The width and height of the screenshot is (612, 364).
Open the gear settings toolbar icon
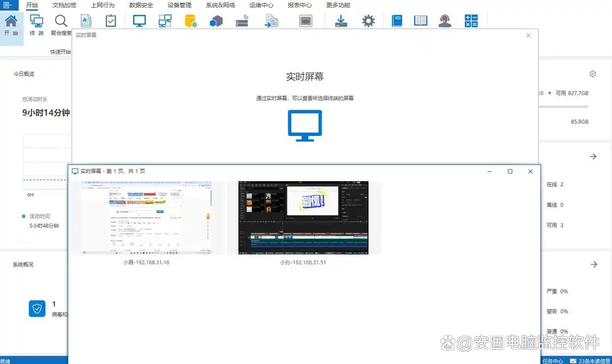point(368,21)
